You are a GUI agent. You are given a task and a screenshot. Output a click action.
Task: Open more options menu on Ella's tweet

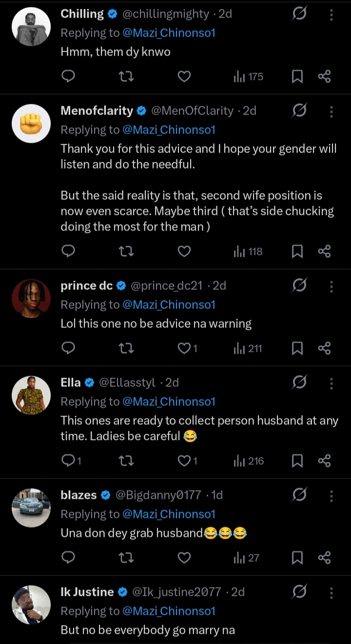(x=331, y=383)
